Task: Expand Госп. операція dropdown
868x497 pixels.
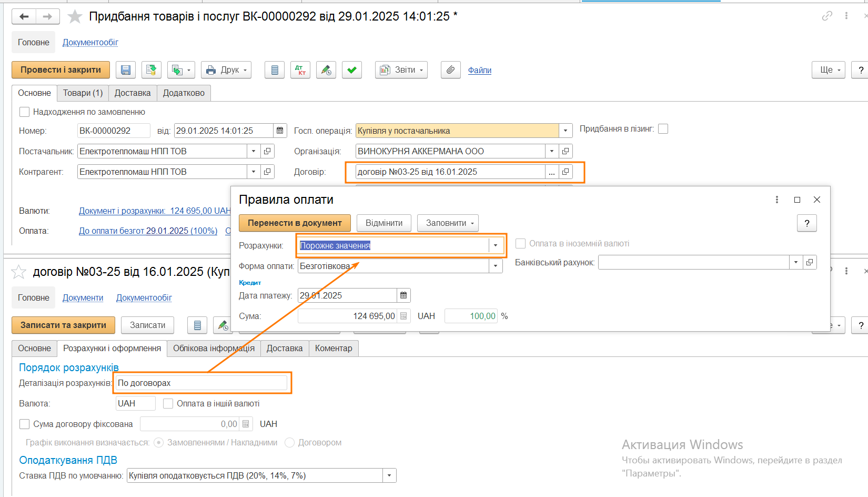Action: click(566, 131)
